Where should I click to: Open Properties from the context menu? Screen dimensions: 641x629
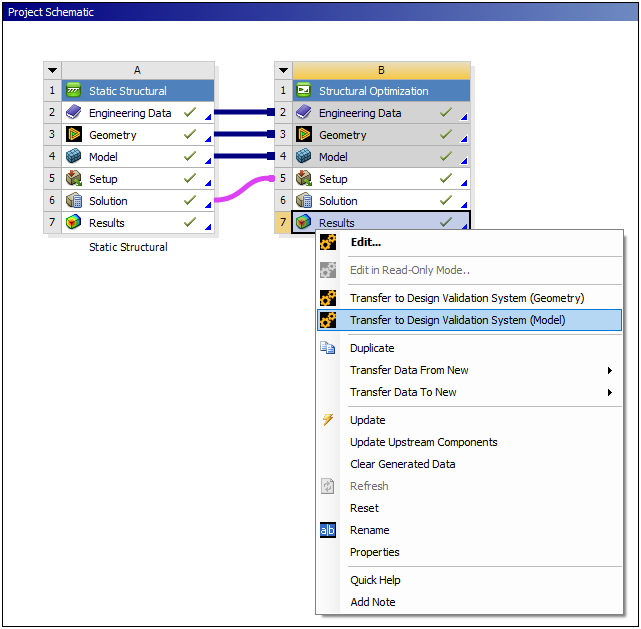pyautogui.click(x=374, y=552)
